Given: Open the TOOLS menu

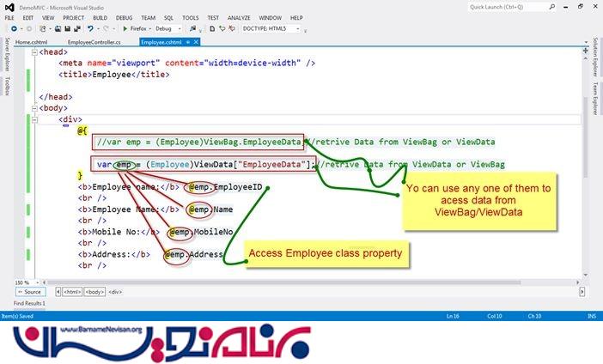Looking at the screenshot, I should 191,18.
